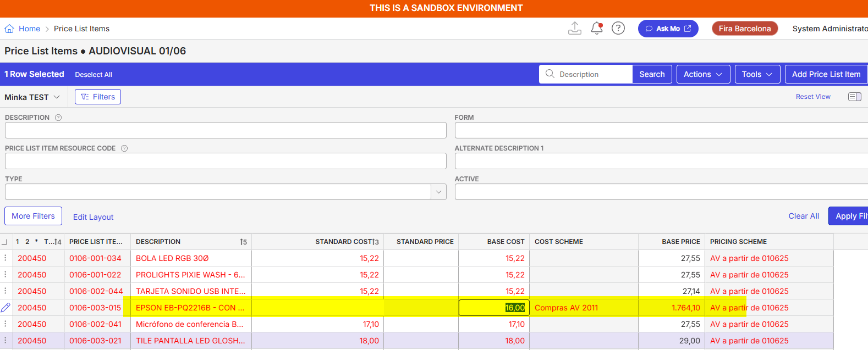Image resolution: width=868 pixels, height=350 pixels.
Task: Click the PROLIGHTS PIXIE WASH description cell
Action: 191,275
